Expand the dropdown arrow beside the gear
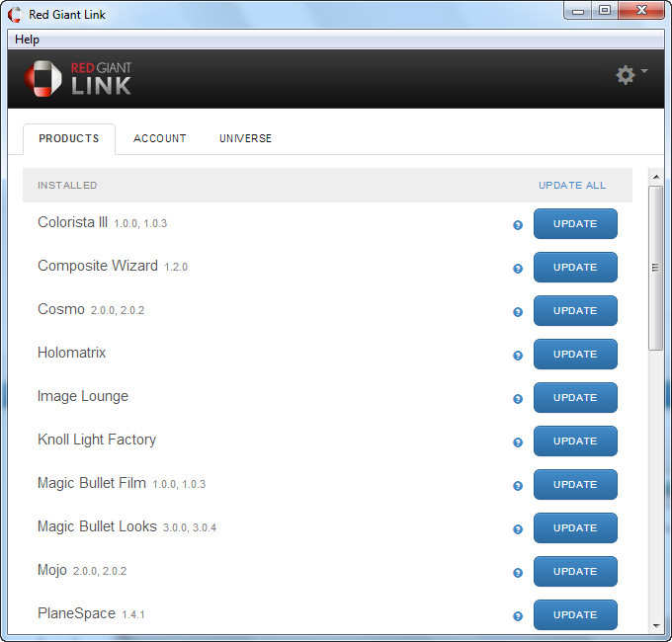This screenshot has width=672, height=642. click(x=644, y=71)
